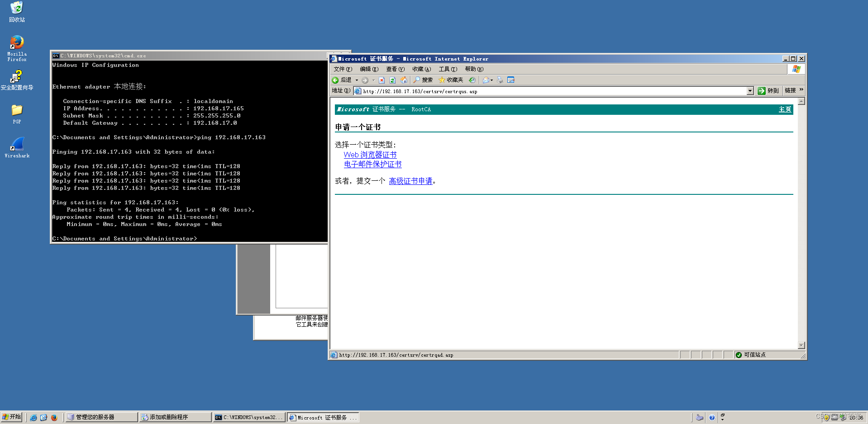
Task: Open the Web 浏览器证书 link
Action: pos(370,155)
